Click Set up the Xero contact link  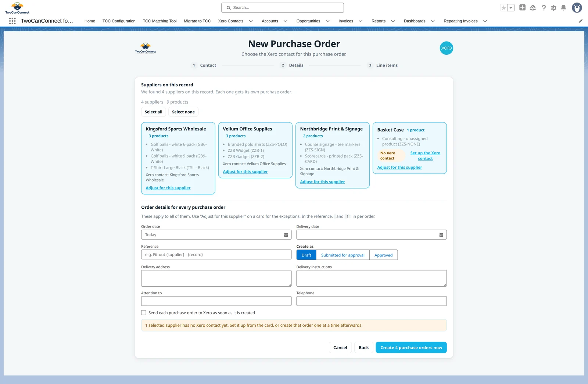click(x=425, y=156)
